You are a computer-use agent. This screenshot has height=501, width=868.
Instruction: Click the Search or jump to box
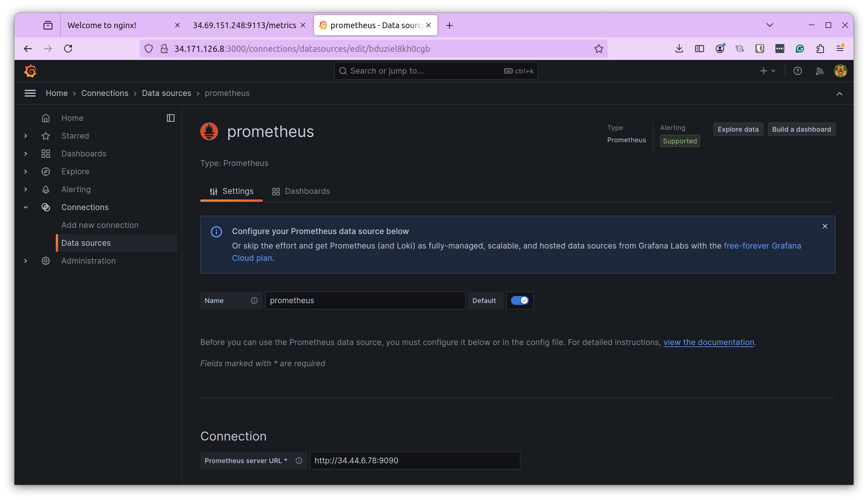tap(436, 71)
